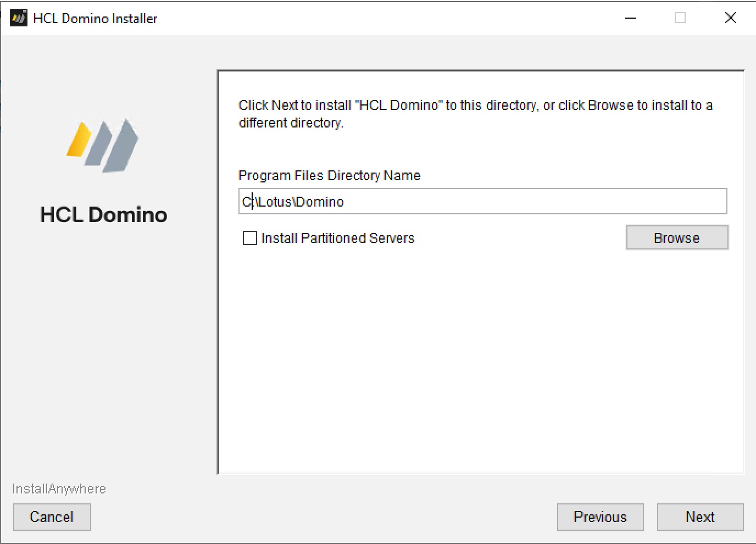Click the HCL Domino Installer title bar icon
Screen dimensions: 756x544
[x=18, y=17]
